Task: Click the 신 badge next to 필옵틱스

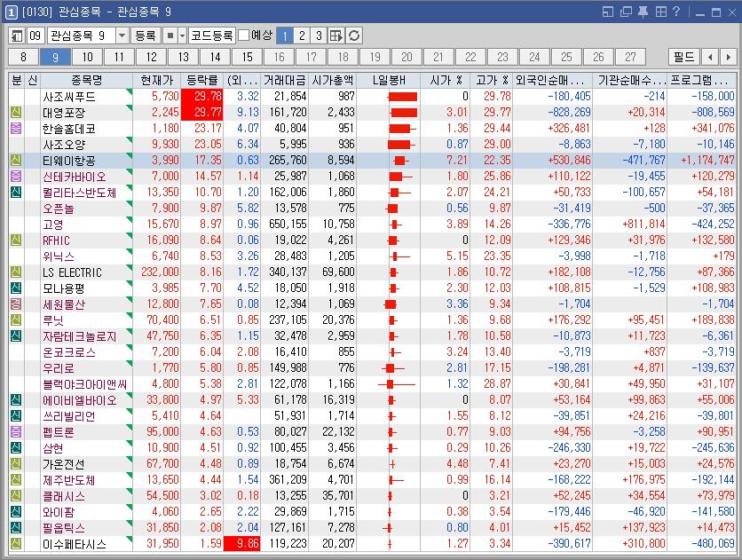Action: 16,528
